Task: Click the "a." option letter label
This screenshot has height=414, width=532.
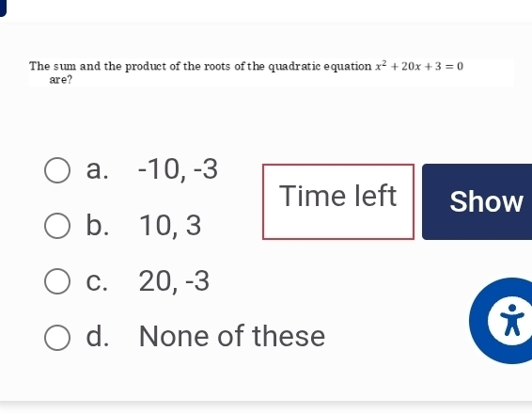Action: (98, 169)
